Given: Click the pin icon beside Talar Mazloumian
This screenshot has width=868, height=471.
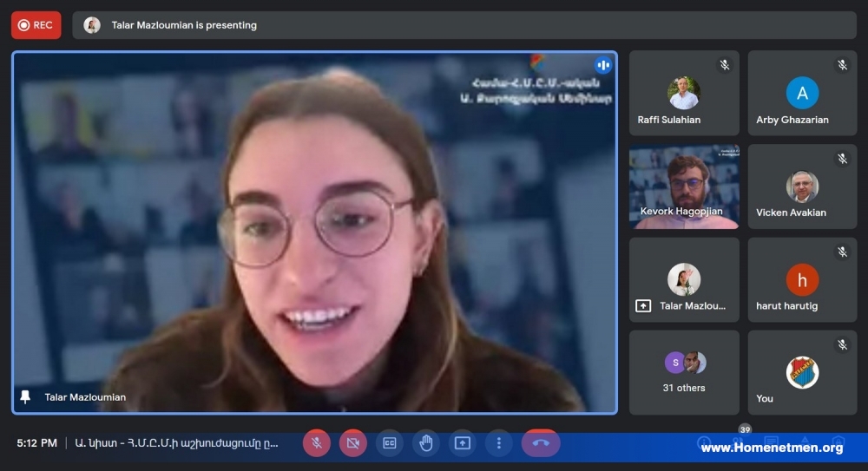Looking at the screenshot, I should (25, 396).
